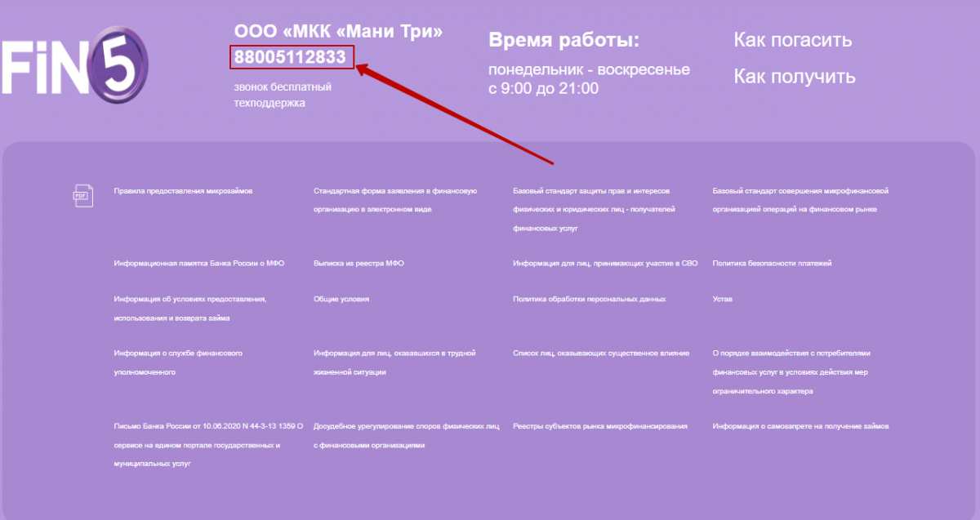Image resolution: width=980 pixels, height=520 pixels.
Task: Open "Список лиц, оказывающих существенное влияние" link
Action: pyautogui.click(x=601, y=353)
